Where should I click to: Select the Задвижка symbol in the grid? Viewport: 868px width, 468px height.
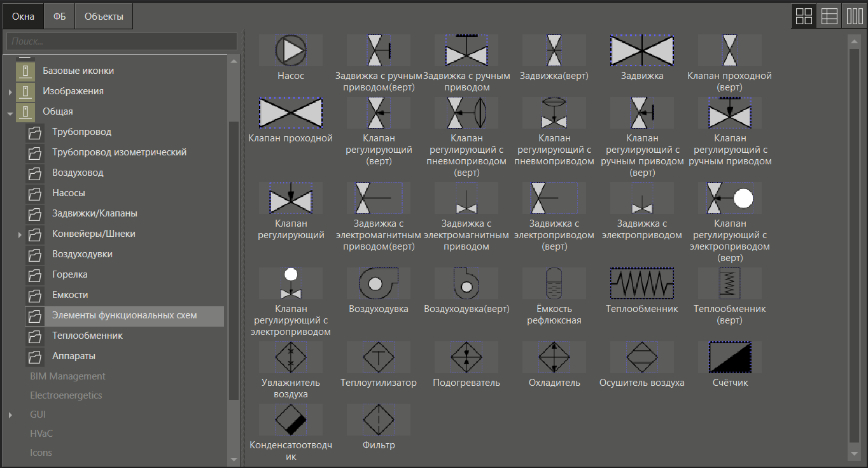642,50
